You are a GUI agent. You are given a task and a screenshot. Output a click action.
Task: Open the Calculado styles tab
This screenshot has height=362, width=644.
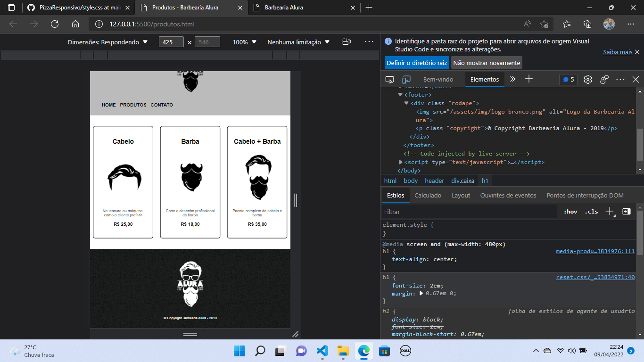pos(428,195)
